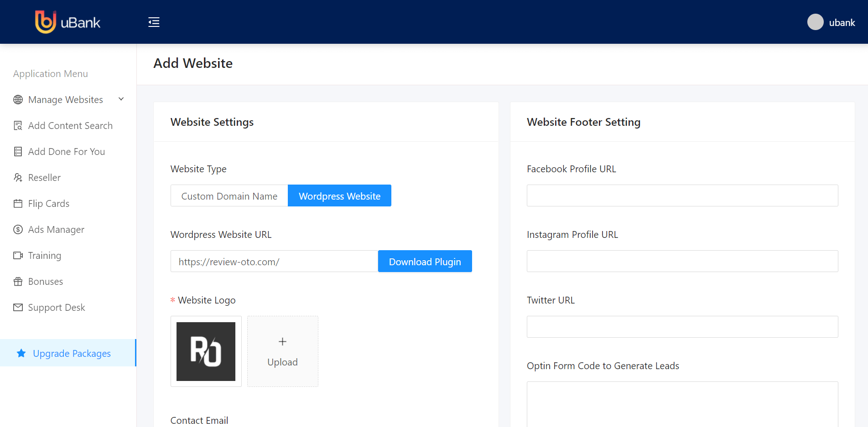The height and width of the screenshot is (427, 868).
Task: Click the Bonuses gift icon
Action: click(18, 282)
